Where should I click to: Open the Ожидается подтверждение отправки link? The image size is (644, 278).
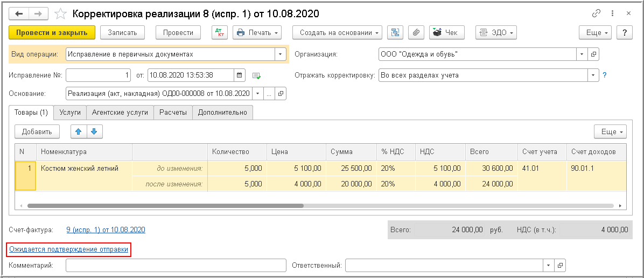click(x=69, y=249)
